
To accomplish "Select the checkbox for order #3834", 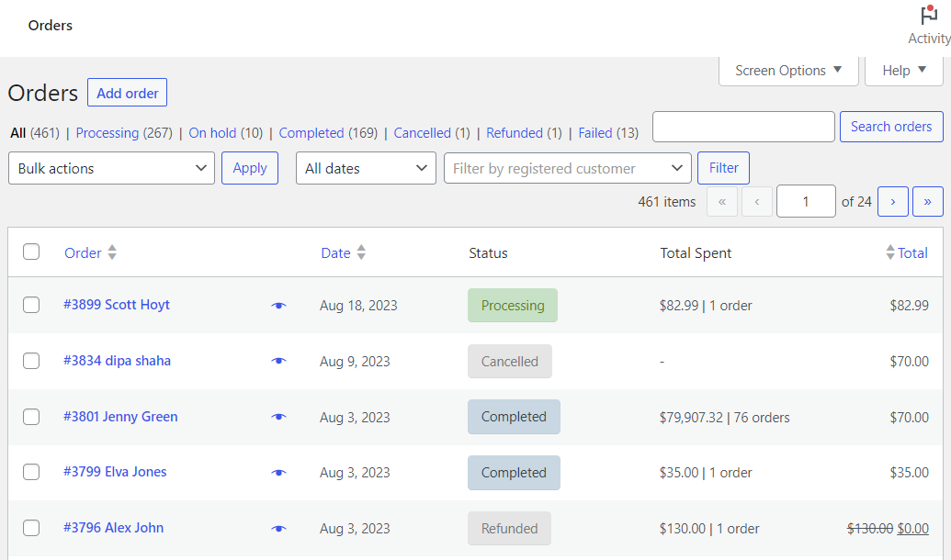I will click(x=31, y=361).
